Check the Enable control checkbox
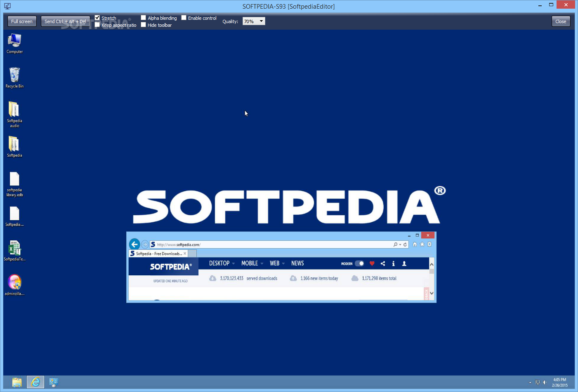This screenshot has width=578, height=392. (x=184, y=18)
